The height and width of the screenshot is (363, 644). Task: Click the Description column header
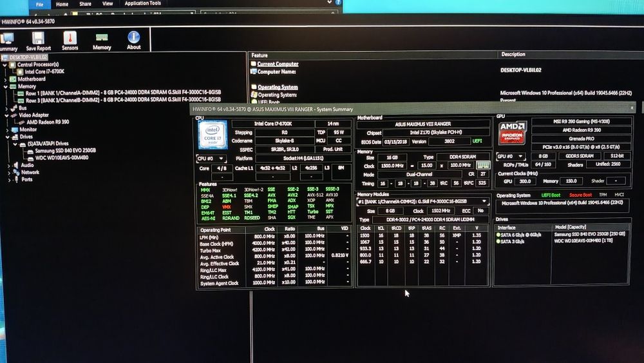point(571,54)
